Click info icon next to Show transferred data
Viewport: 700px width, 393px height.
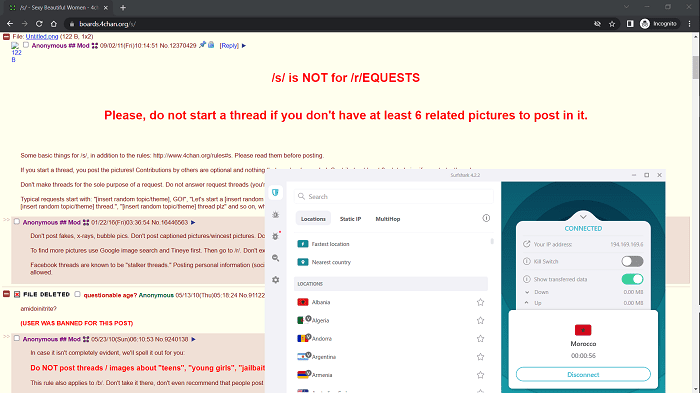[x=526, y=279]
